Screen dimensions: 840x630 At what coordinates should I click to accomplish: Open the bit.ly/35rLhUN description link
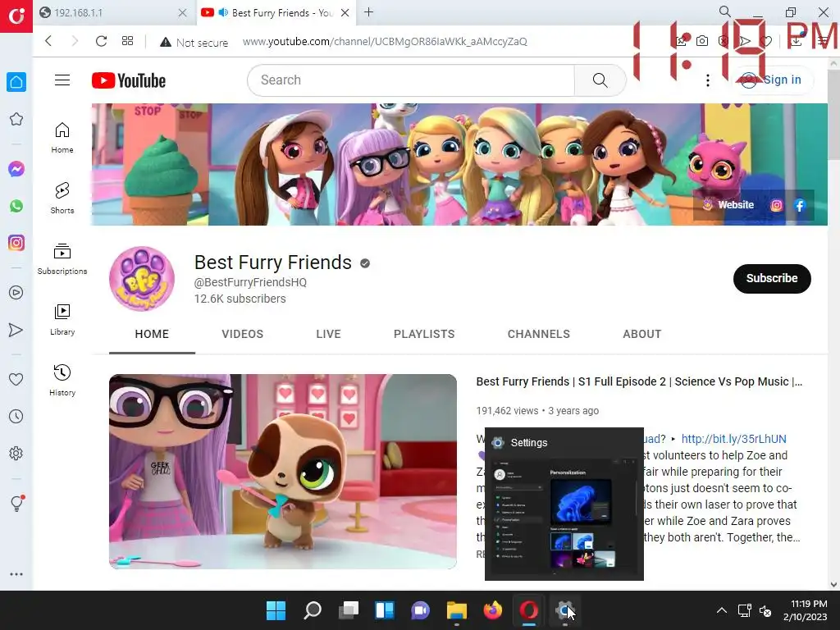733,440
